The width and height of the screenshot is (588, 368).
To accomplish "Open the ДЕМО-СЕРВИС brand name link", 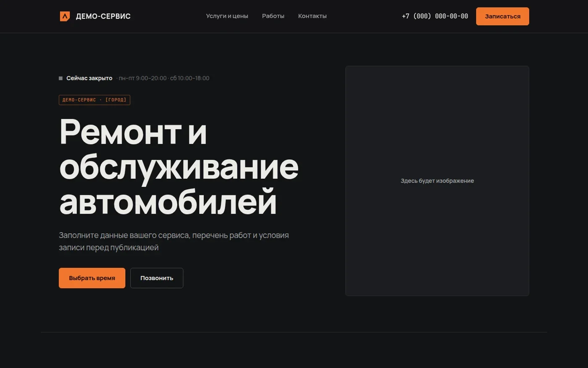I will coord(103,16).
